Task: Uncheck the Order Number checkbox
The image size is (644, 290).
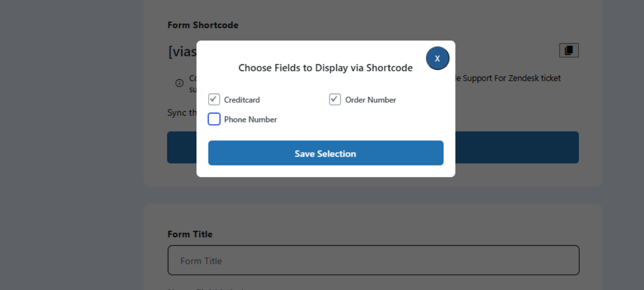Action: click(335, 99)
